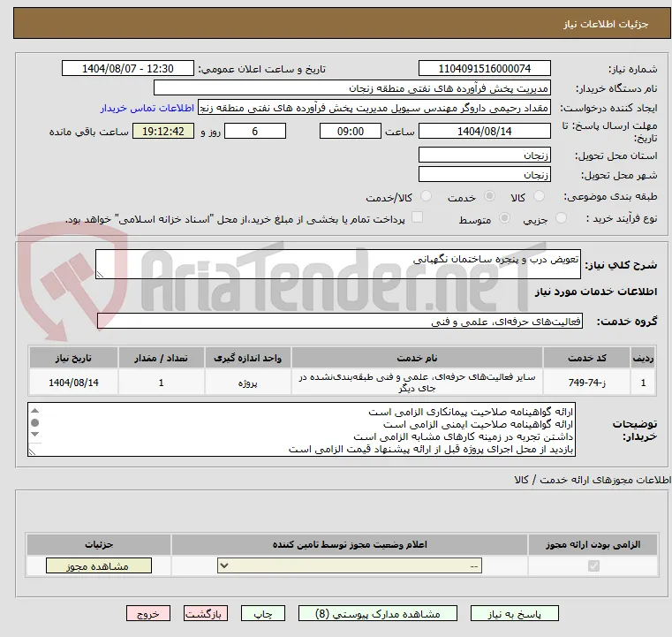Viewport: 672px width, 637px height.
Task: Select the خدمت radio button
Action: pos(489,196)
